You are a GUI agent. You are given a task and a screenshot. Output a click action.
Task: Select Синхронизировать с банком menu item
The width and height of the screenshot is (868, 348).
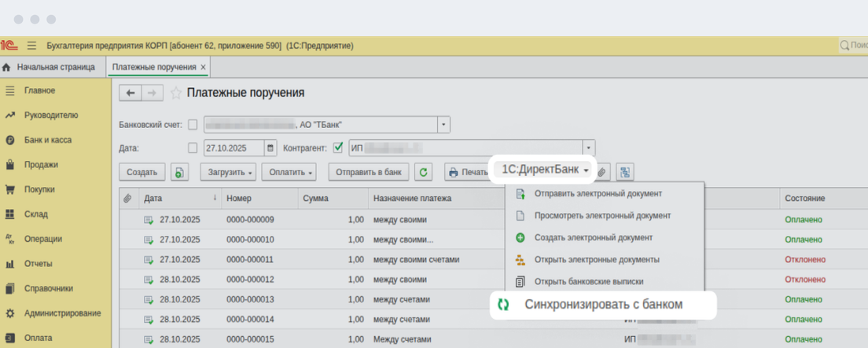tap(603, 305)
